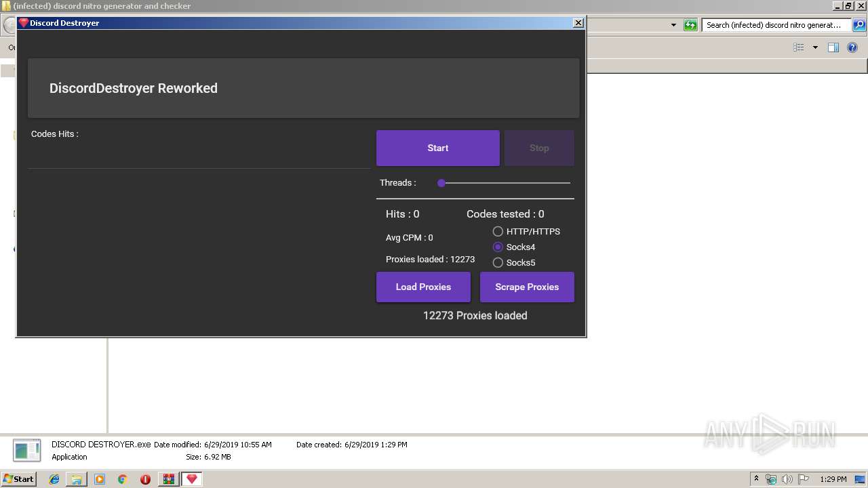868x488 pixels.
Task: Click Discord Destroyer gem taskbar icon
Action: [192, 479]
